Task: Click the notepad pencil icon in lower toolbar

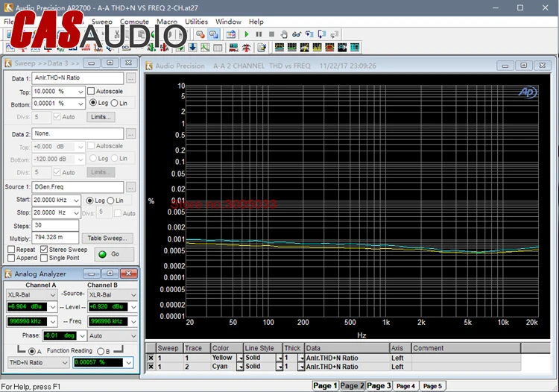Action: [262, 48]
